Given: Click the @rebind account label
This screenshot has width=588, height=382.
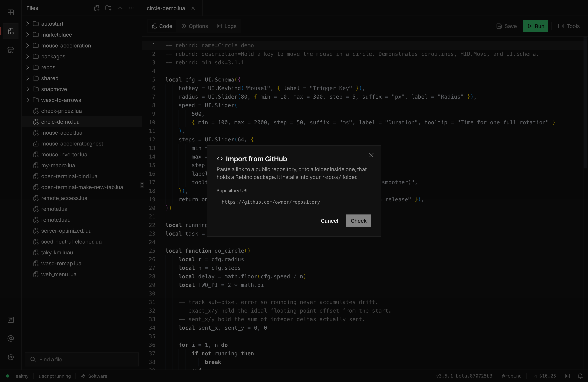Looking at the screenshot, I should click(x=512, y=376).
